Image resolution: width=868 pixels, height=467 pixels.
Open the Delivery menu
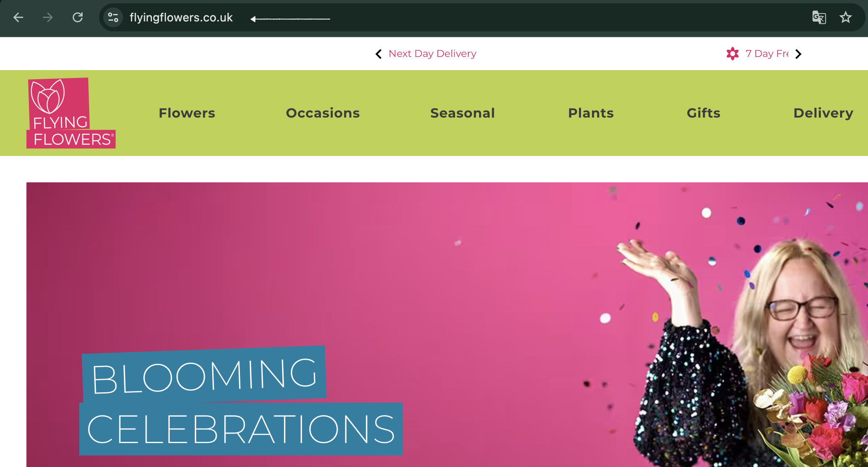coord(823,113)
